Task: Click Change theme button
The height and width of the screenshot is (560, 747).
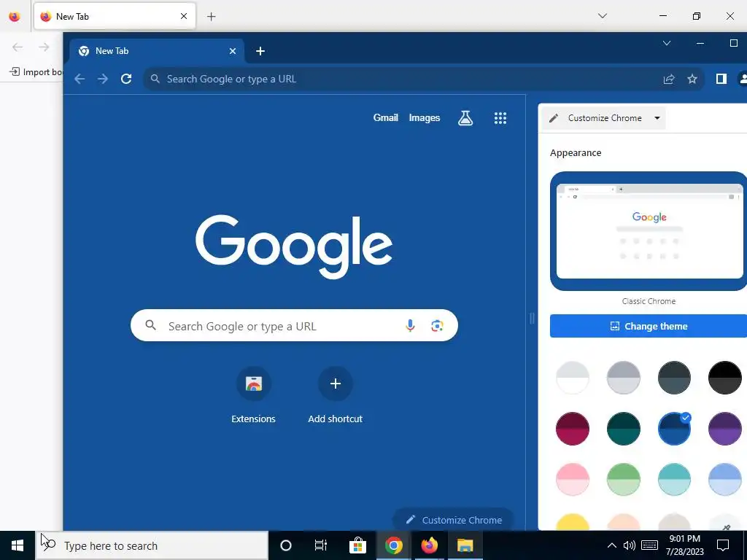Action: click(x=649, y=326)
